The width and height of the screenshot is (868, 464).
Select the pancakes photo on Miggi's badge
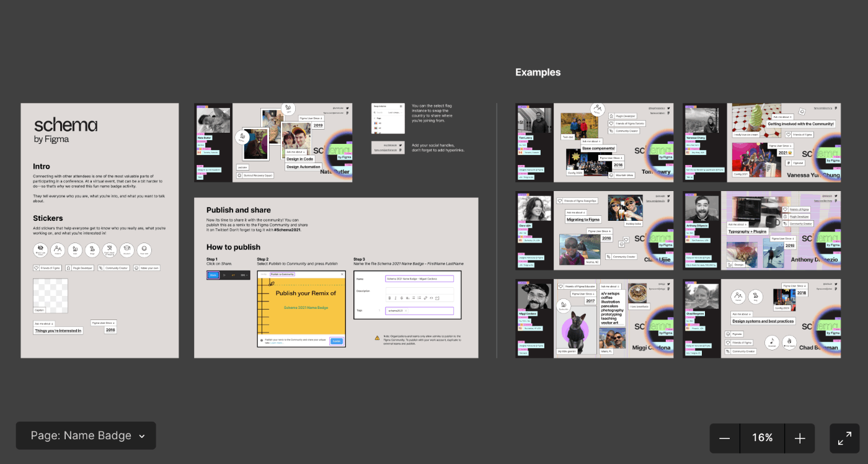pos(638,293)
